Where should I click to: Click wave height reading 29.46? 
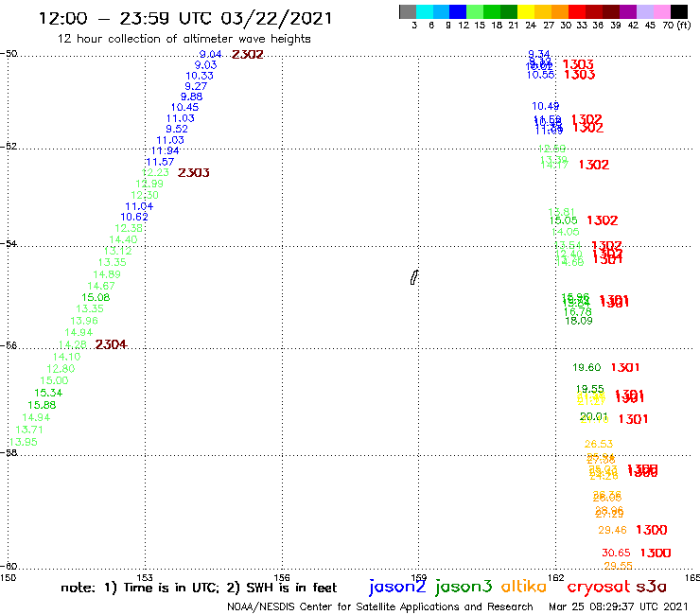click(613, 530)
